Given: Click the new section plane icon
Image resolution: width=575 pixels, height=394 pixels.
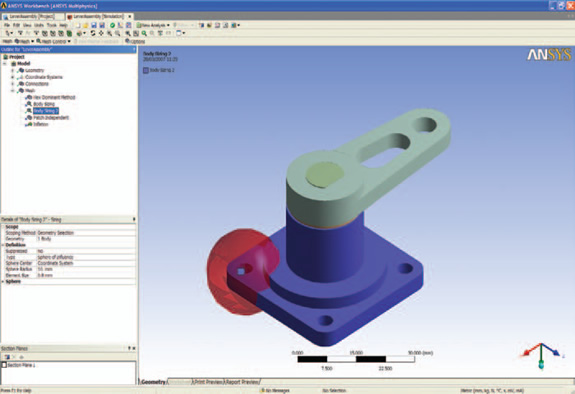Looking at the screenshot, I should (7, 357).
